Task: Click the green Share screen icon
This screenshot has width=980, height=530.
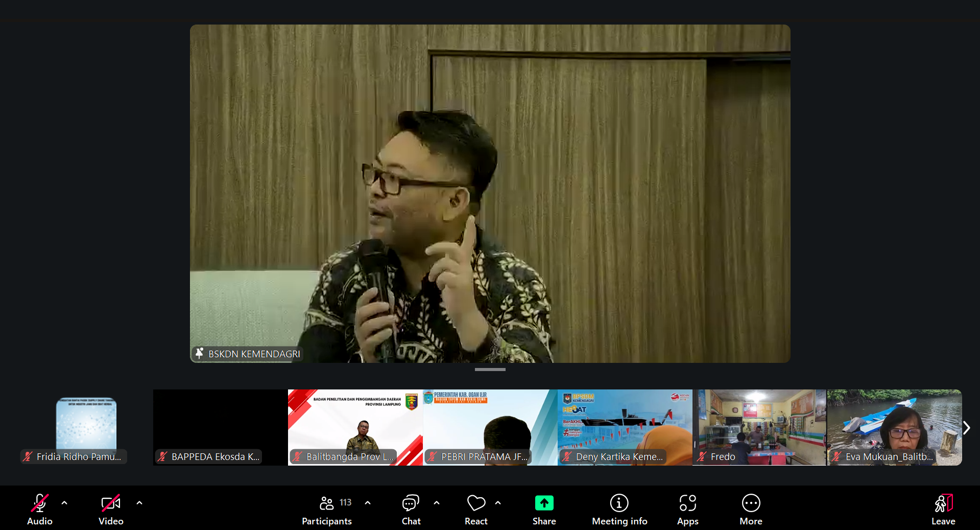Action: pos(544,503)
